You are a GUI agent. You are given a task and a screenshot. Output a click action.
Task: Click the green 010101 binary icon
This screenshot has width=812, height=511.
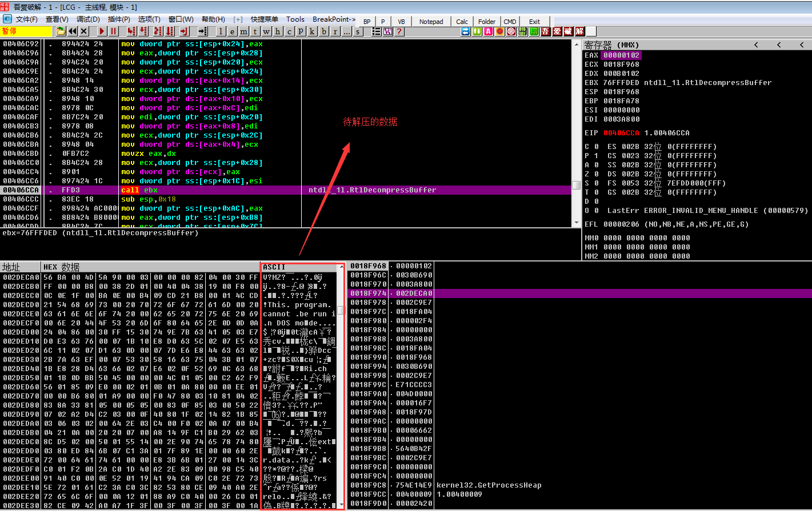[522, 31]
